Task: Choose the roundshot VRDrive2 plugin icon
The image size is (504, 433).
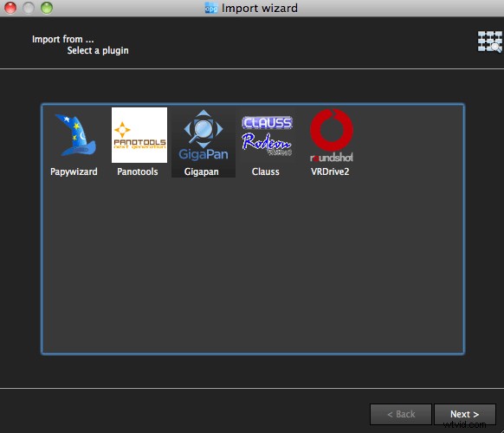Action: (332, 135)
